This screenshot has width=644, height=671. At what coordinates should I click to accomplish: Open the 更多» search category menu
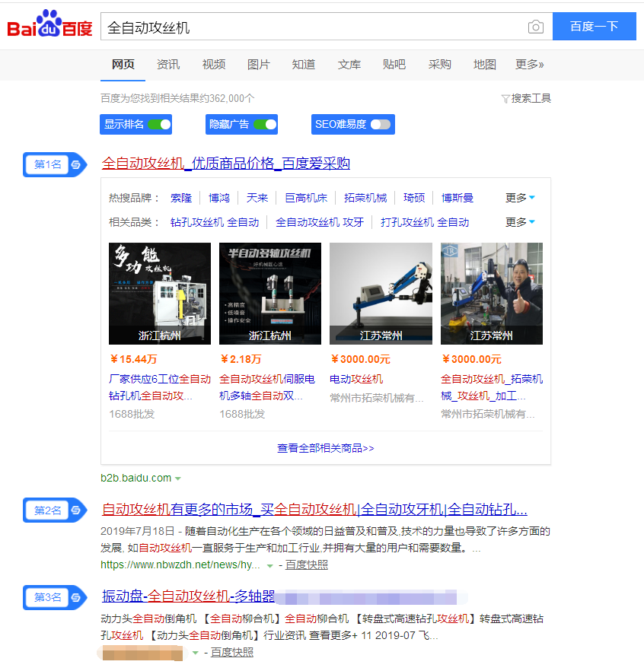coord(529,65)
